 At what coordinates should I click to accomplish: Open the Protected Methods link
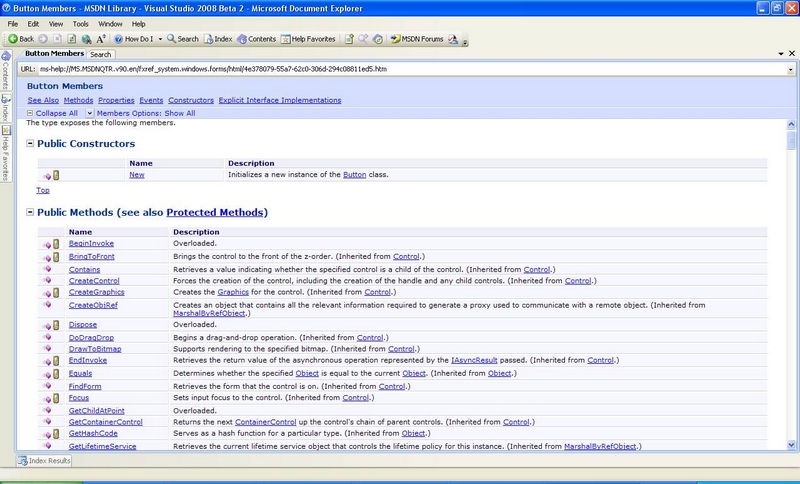(216, 213)
